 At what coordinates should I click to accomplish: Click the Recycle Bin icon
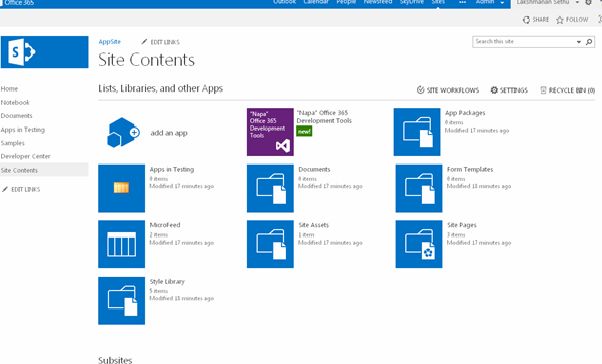click(543, 90)
